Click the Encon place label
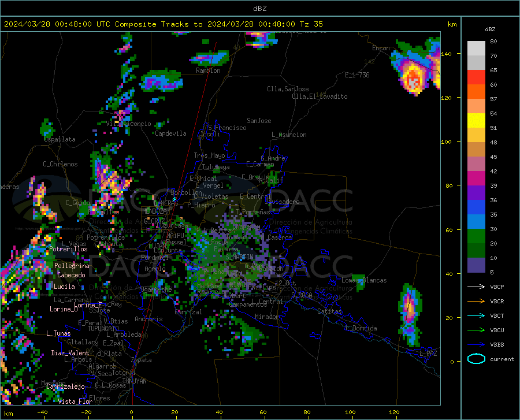Viewport: 520px width, 420px height. pos(381,48)
